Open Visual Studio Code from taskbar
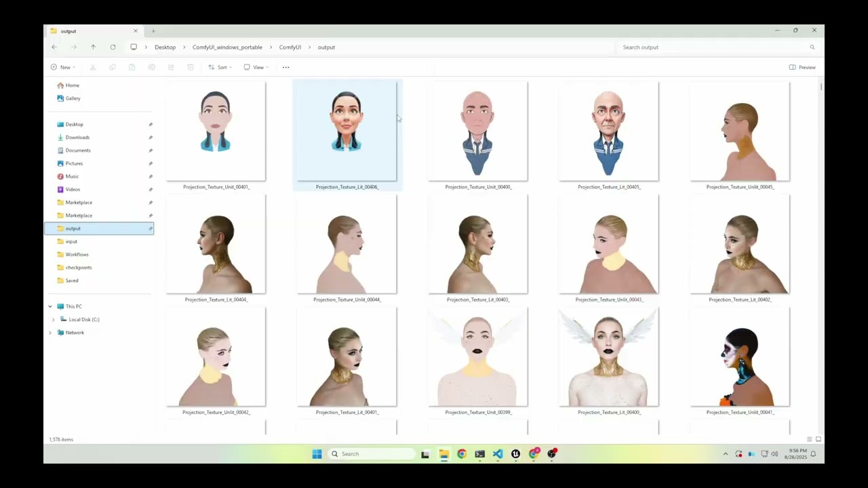This screenshot has height=488, width=868. (498, 454)
